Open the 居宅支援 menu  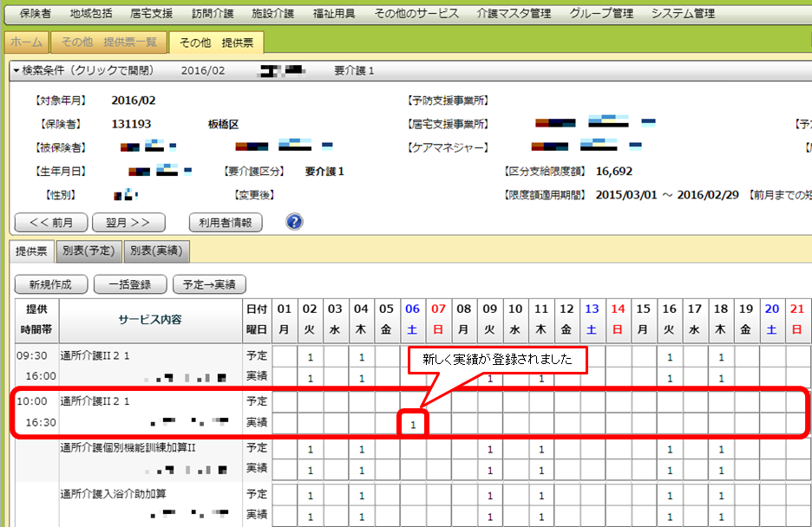(x=151, y=13)
